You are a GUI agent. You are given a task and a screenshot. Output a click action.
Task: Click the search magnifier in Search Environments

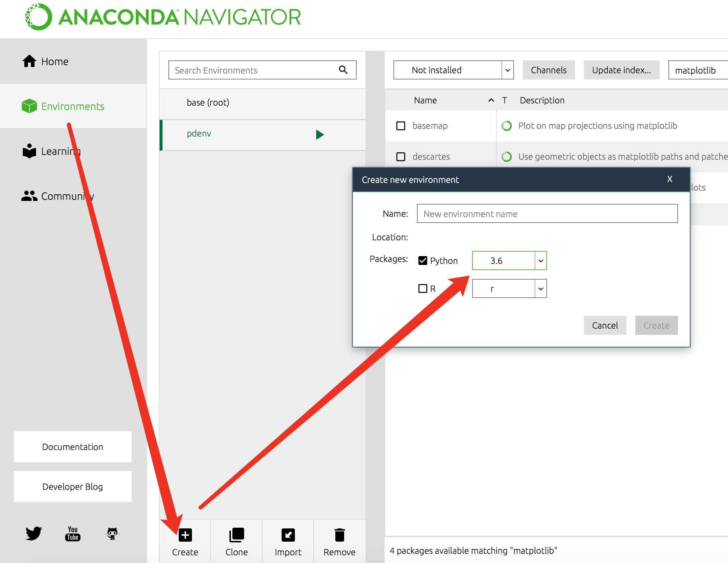click(x=343, y=70)
